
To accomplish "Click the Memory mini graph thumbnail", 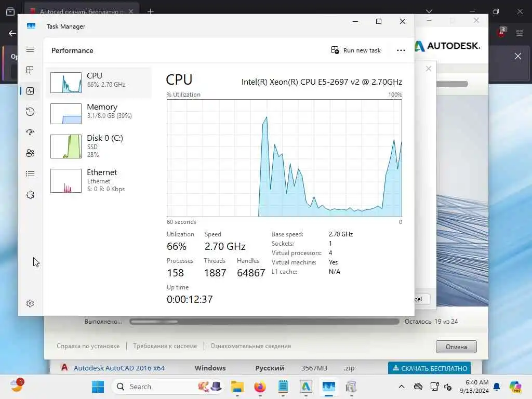I will (66, 114).
